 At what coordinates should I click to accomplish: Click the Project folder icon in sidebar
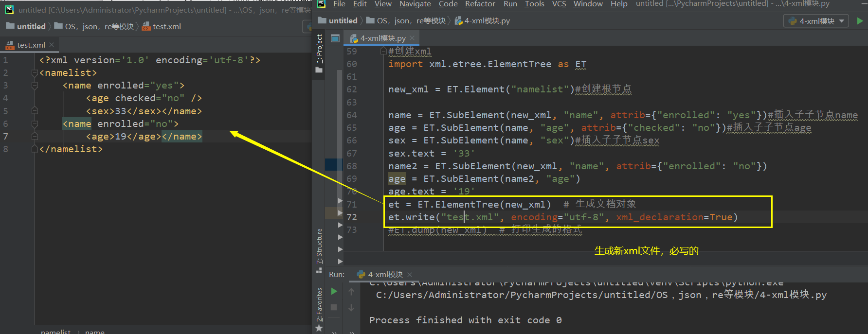pyautogui.click(x=319, y=70)
